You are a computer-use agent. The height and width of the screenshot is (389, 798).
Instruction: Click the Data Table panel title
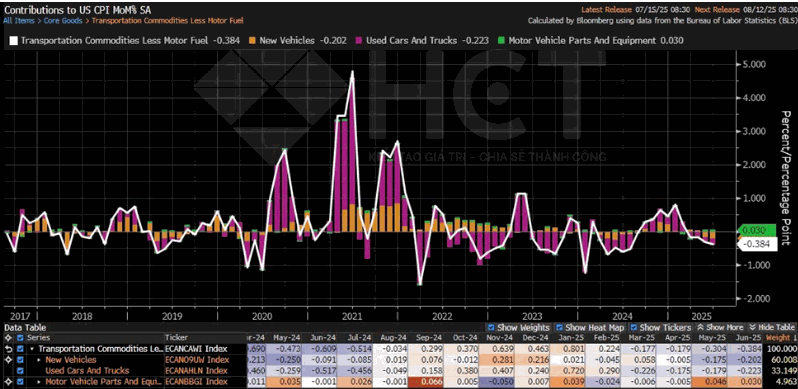tap(24, 328)
